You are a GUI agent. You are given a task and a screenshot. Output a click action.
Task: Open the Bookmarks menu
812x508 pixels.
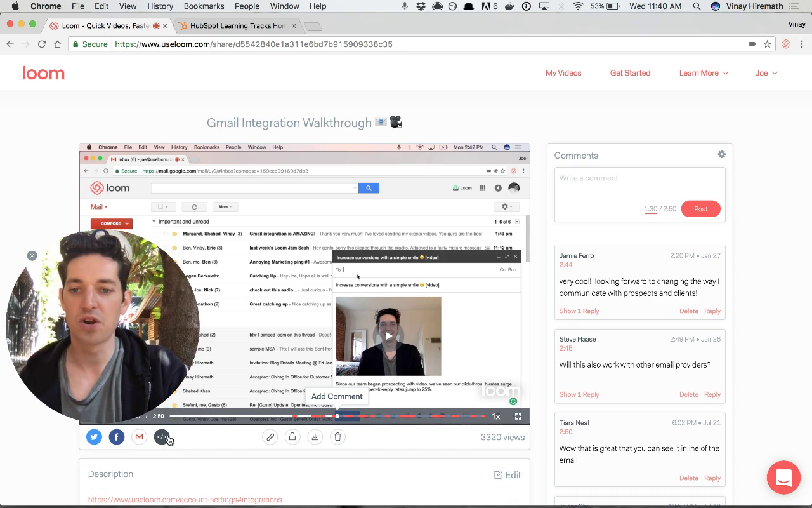[204, 6]
